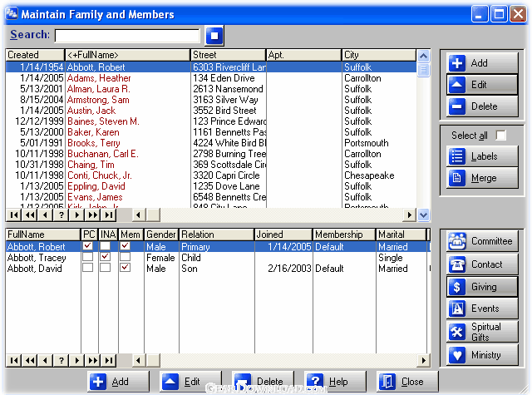Jump to last family record

coord(109,215)
